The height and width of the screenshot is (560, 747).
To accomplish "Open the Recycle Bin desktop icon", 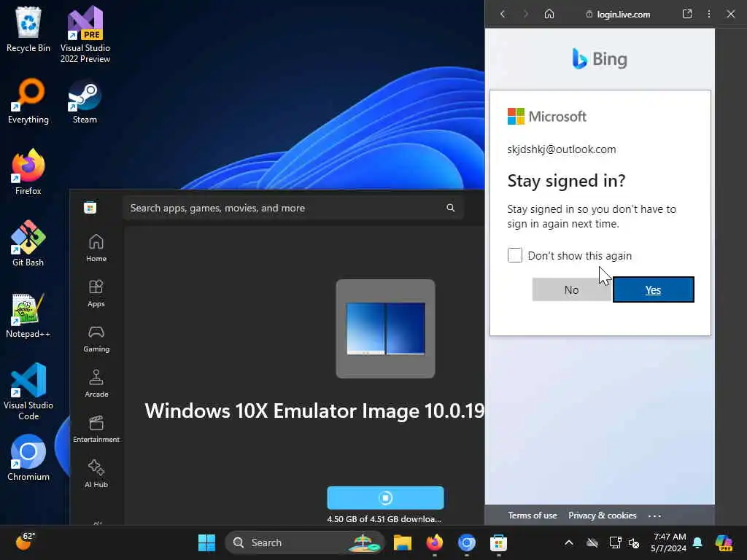I will 28,29.
